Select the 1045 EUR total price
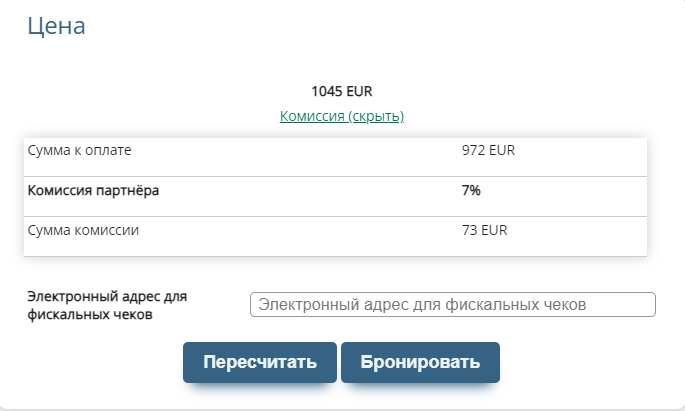This screenshot has height=411, width=685. tap(342, 91)
